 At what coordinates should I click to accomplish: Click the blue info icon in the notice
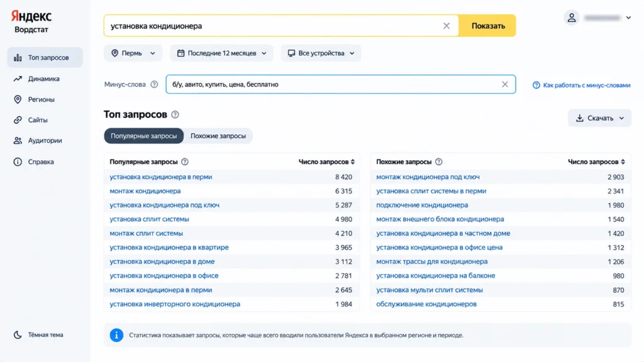pyautogui.click(x=116, y=335)
